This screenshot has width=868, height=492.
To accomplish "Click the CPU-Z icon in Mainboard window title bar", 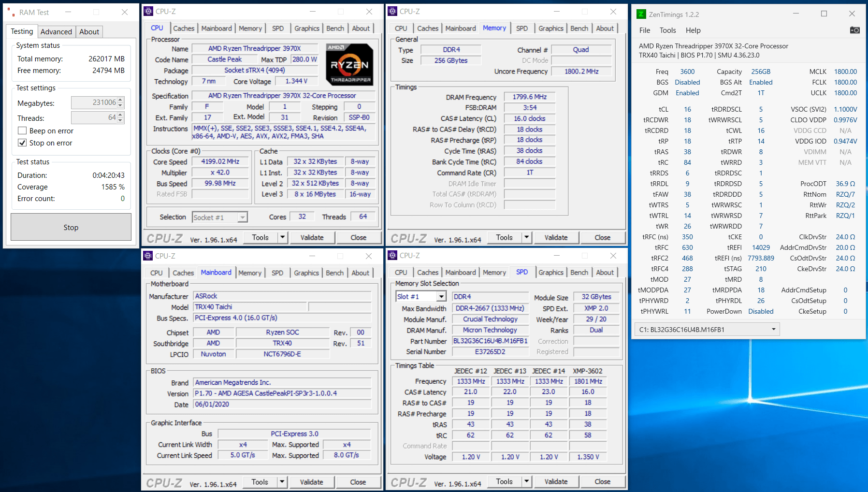I will click(148, 256).
